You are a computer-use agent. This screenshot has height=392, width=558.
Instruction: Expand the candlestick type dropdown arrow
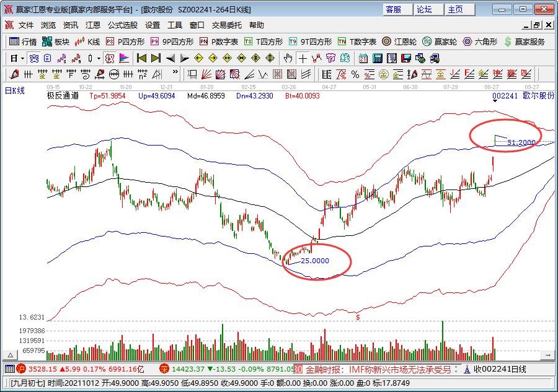[99, 58]
